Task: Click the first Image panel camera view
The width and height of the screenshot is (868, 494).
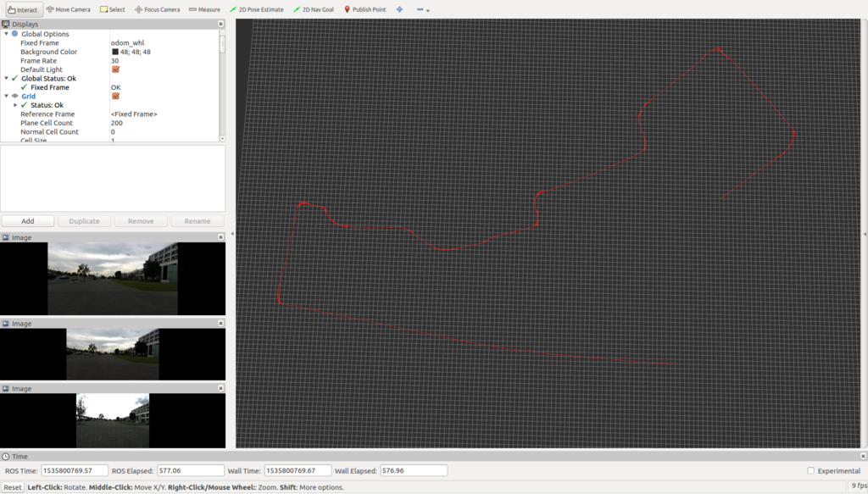Action: pos(113,278)
